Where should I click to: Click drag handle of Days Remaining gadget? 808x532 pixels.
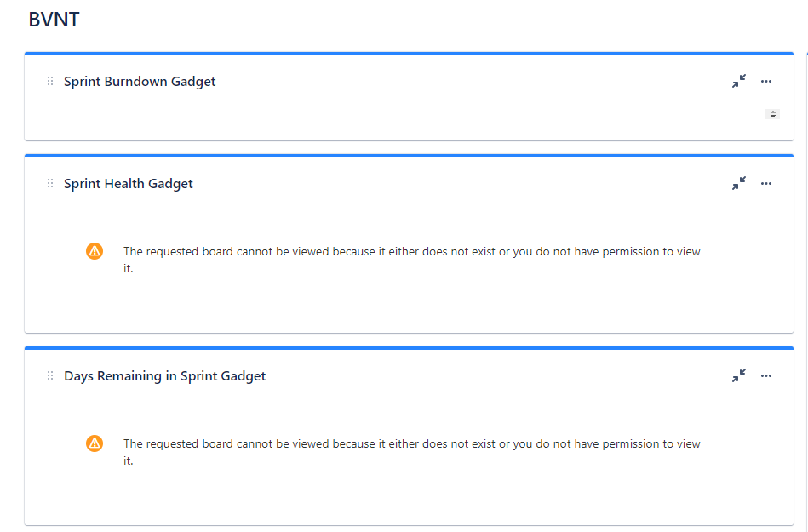click(50, 376)
